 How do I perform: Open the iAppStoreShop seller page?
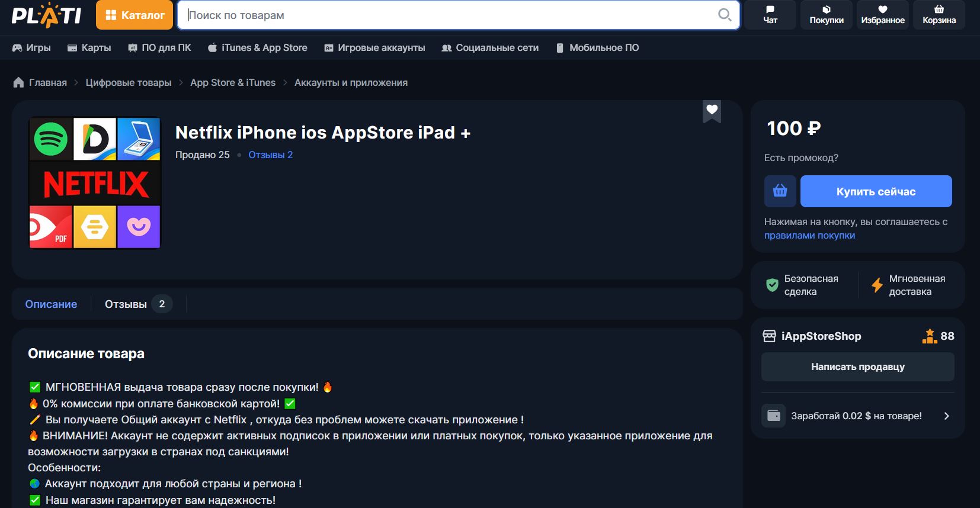pos(821,336)
